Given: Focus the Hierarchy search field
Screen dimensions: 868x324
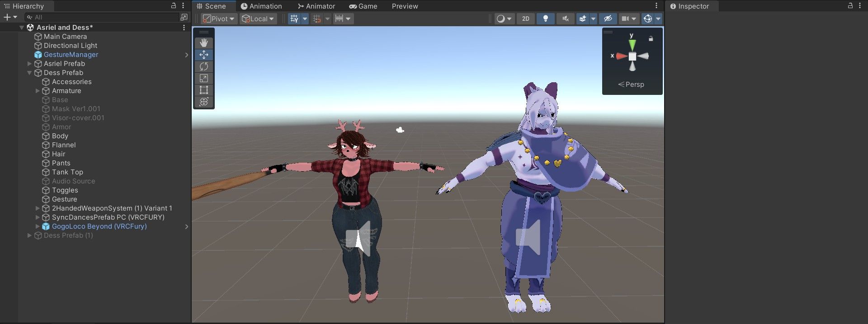Looking at the screenshot, I should click(102, 17).
